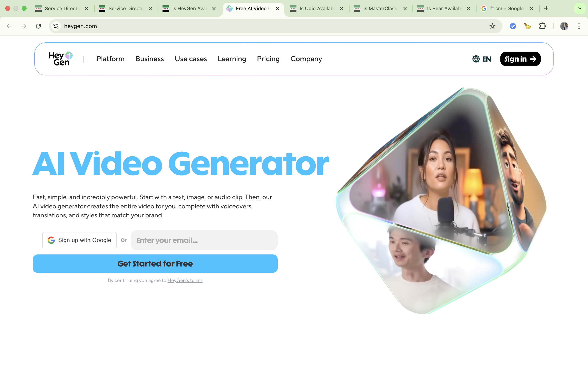Expand the Platform navigation menu
Image resolution: width=588 pixels, height=367 pixels.
click(x=110, y=59)
